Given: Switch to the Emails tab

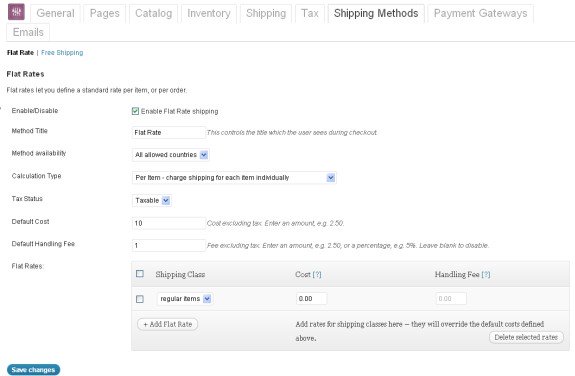Looking at the screenshot, I should 28,32.
